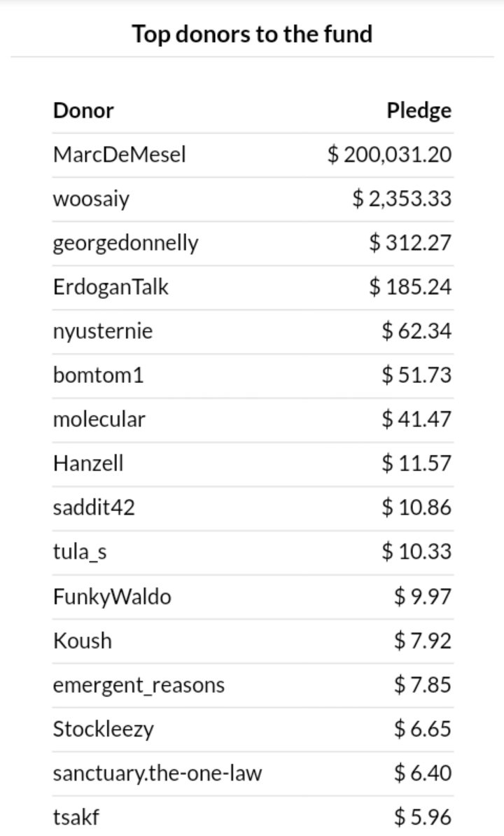Open the MarcDeMesel donor entry

coord(119,155)
